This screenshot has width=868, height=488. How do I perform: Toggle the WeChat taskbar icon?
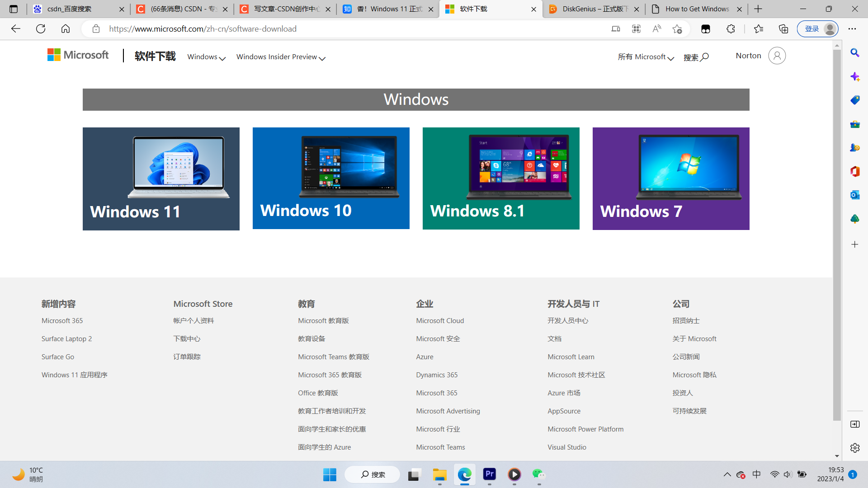point(539,474)
